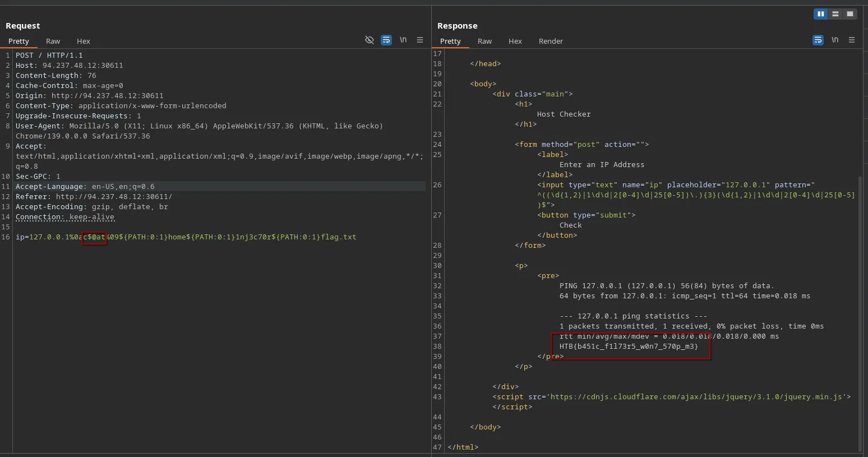Image resolution: width=868 pixels, height=457 pixels.
Task: Toggle word wrap in the Response panel
Action: coord(818,40)
